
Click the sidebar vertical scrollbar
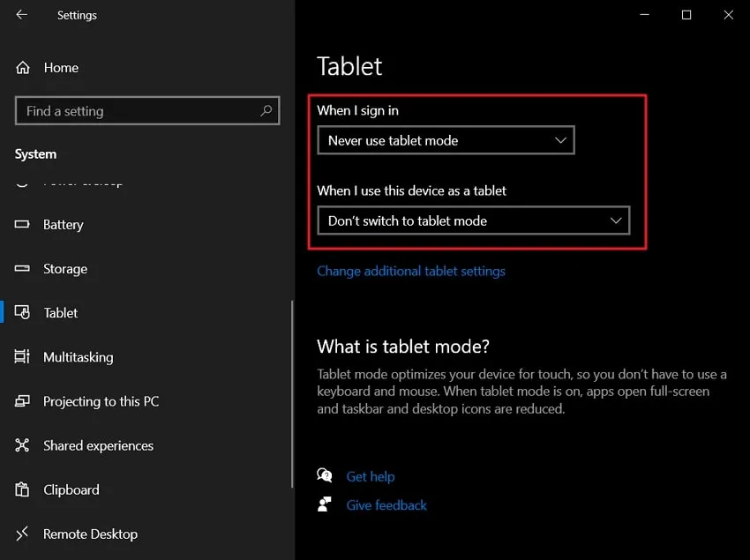point(292,394)
